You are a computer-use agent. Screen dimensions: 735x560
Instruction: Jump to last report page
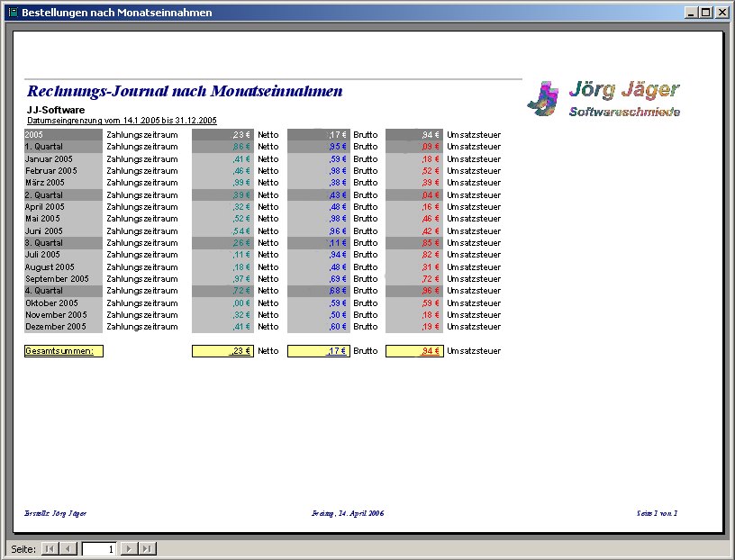coord(148,548)
